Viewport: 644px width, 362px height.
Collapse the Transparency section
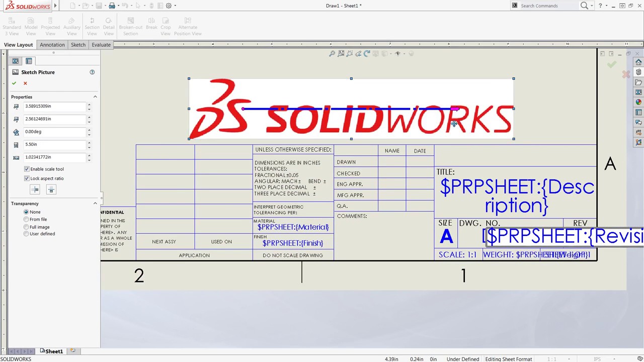point(95,204)
